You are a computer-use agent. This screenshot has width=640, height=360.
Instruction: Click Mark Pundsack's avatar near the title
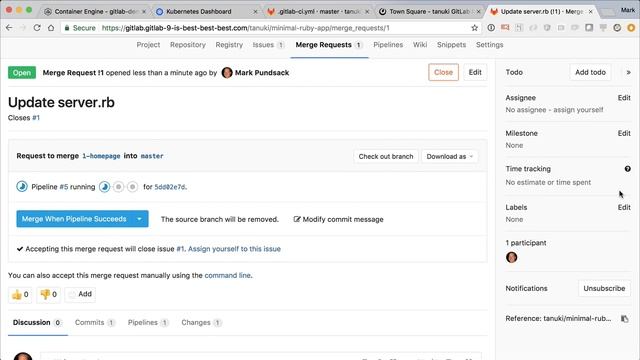point(227,73)
